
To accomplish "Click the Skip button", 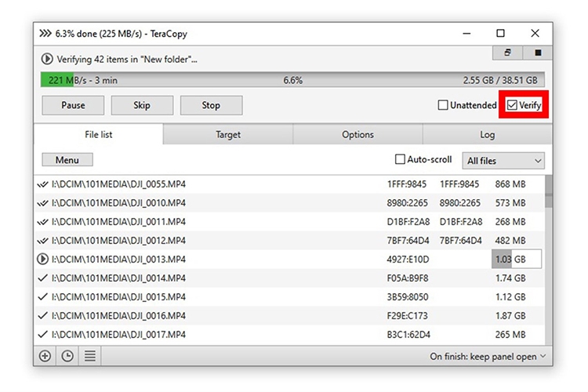I will point(142,105).
